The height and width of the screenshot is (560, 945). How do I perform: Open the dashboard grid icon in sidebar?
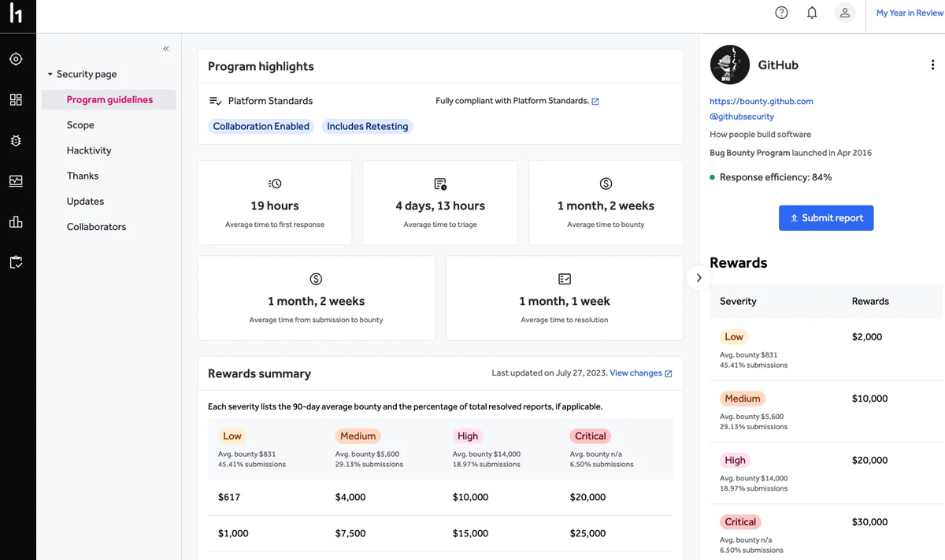tap(17, 99)
